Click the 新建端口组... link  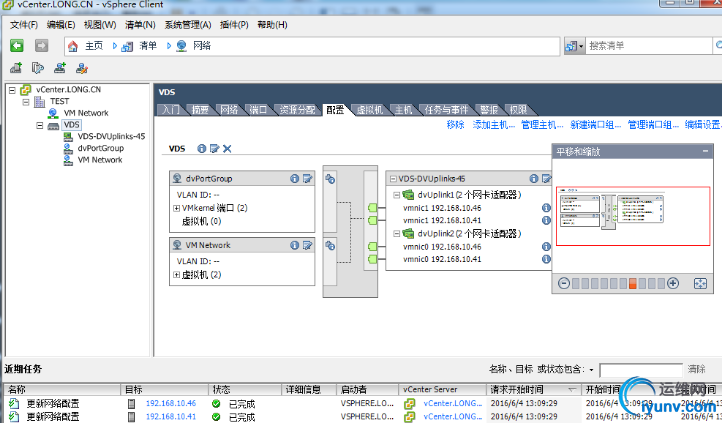[595, 125]
